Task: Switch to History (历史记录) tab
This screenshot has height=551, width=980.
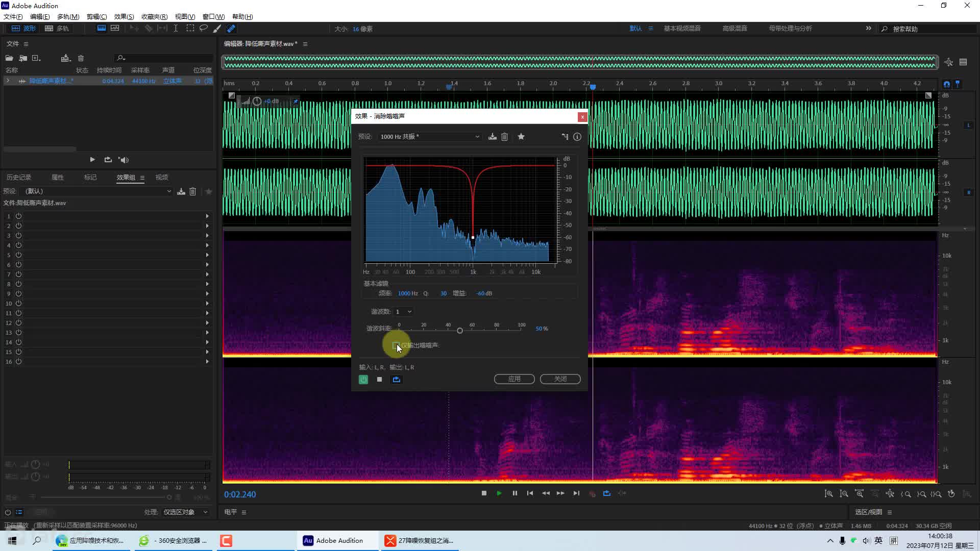Action: tap(19, 177)
